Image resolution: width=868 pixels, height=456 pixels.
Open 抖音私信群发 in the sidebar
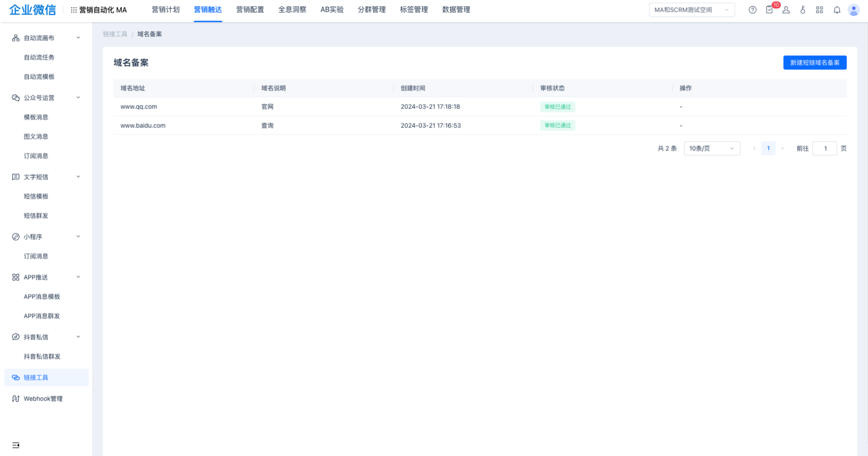(42, 356)
